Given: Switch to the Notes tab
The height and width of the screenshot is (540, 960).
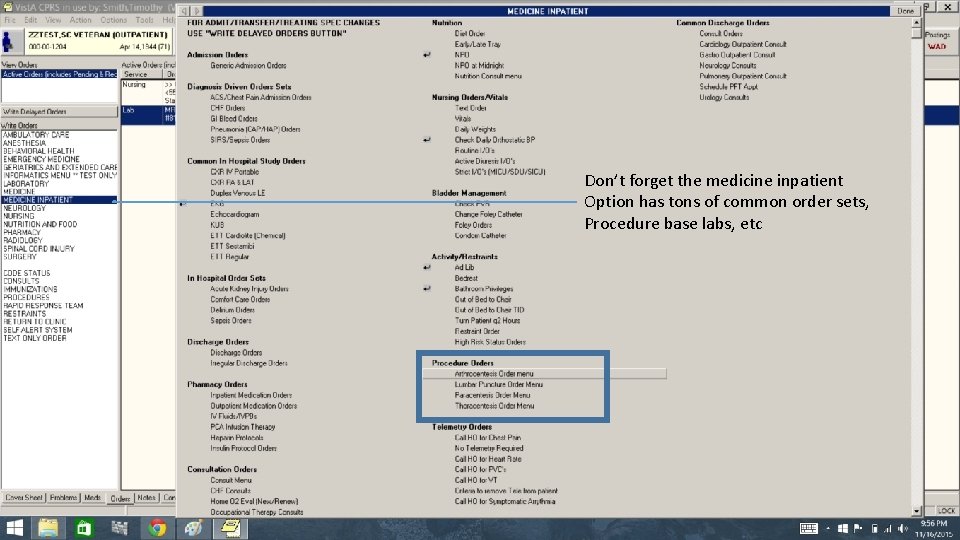Looking at the screenshot, I should [146, 498].
